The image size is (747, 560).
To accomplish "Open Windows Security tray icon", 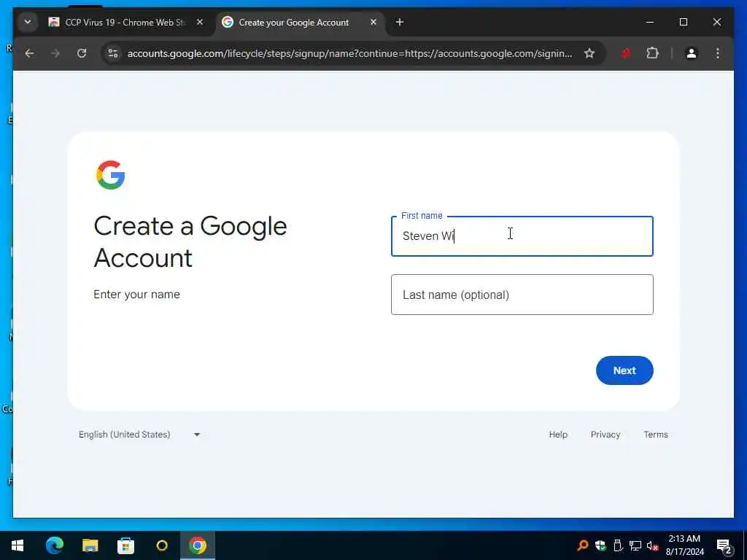I will point(601,545).
